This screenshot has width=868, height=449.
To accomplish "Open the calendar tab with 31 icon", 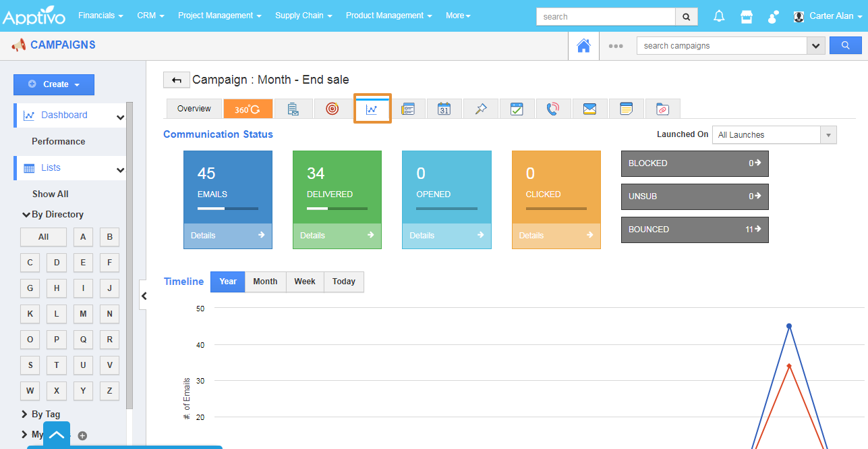I will (444, 109).
